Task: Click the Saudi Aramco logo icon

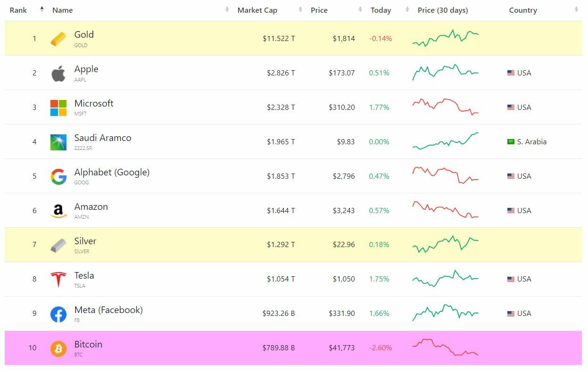Action: click(x=58, y=142)
